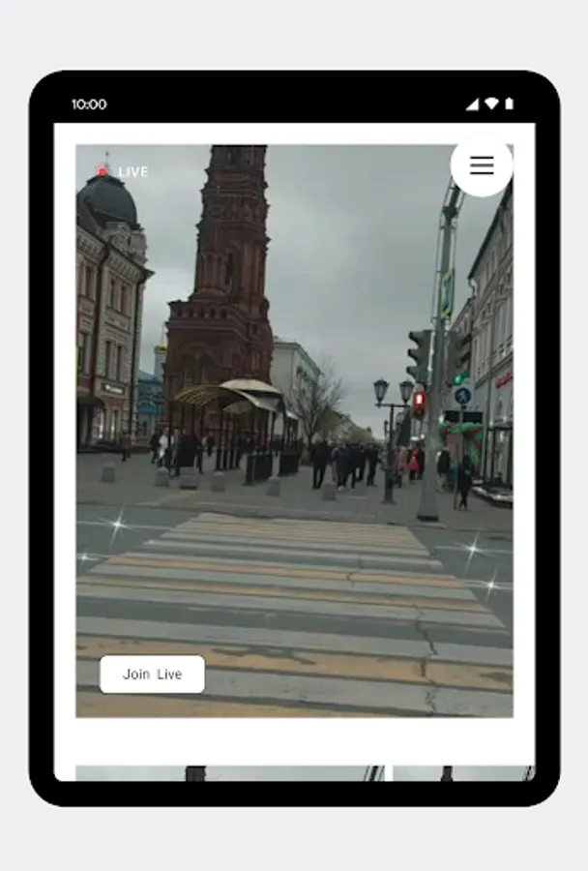The height and width of the screenshot is (871, 588).
Task: Tap the Wi-Fi status icon
Action: click(491, 104)
